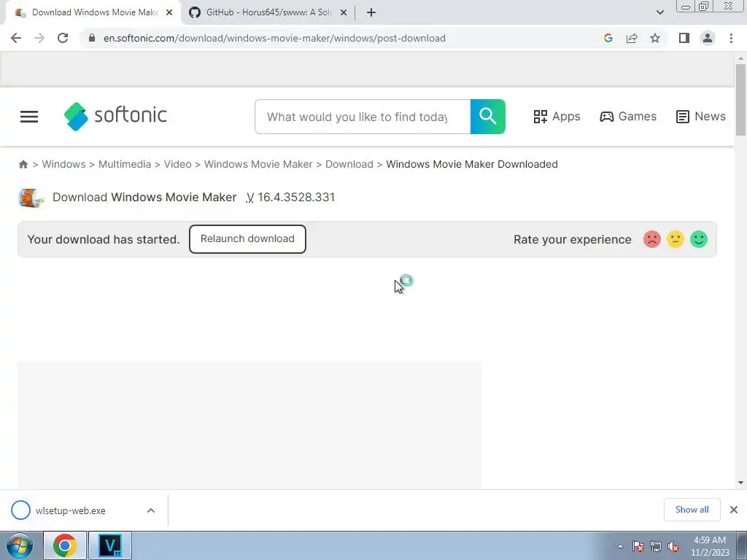Click the Windows Movie Maker app icon

(x=31, y=198)
